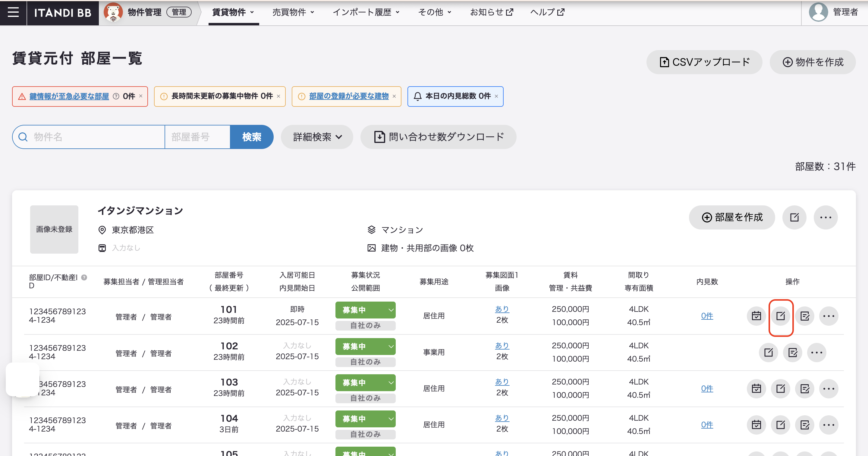Open memo icon for room 101
This screenshot has width=868, height=456.
805,316
